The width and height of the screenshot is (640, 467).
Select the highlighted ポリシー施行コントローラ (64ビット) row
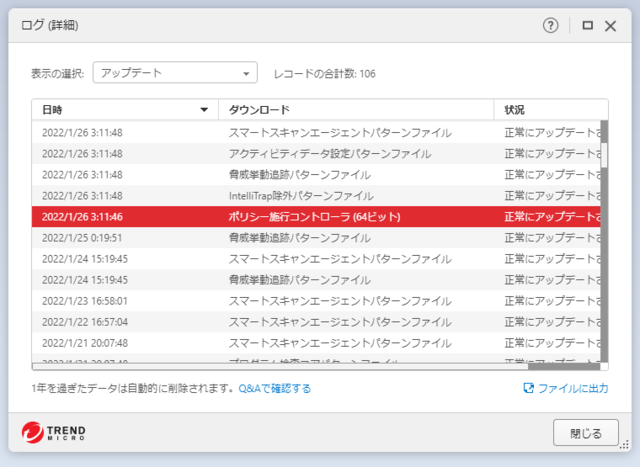coord(316,216)
